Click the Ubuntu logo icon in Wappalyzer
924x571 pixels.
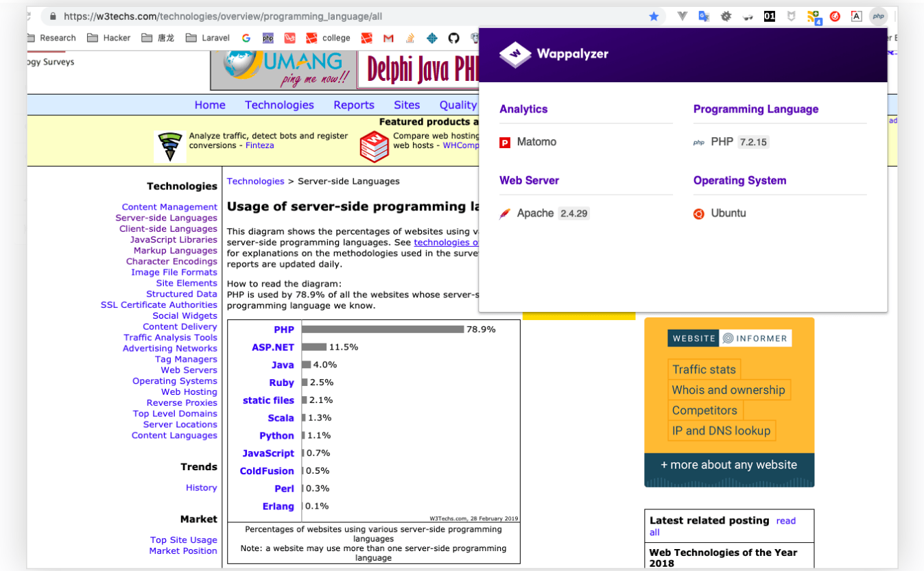click(699, 214)
